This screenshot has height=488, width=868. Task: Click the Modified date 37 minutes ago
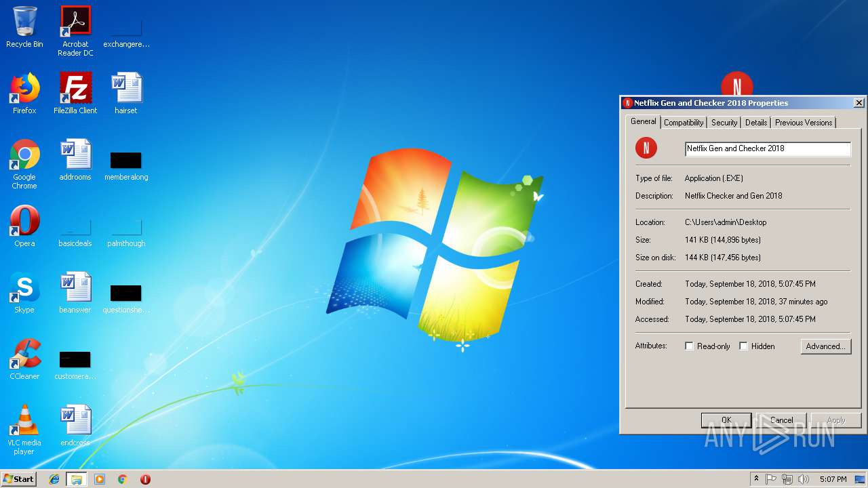[x=757, y=302]
